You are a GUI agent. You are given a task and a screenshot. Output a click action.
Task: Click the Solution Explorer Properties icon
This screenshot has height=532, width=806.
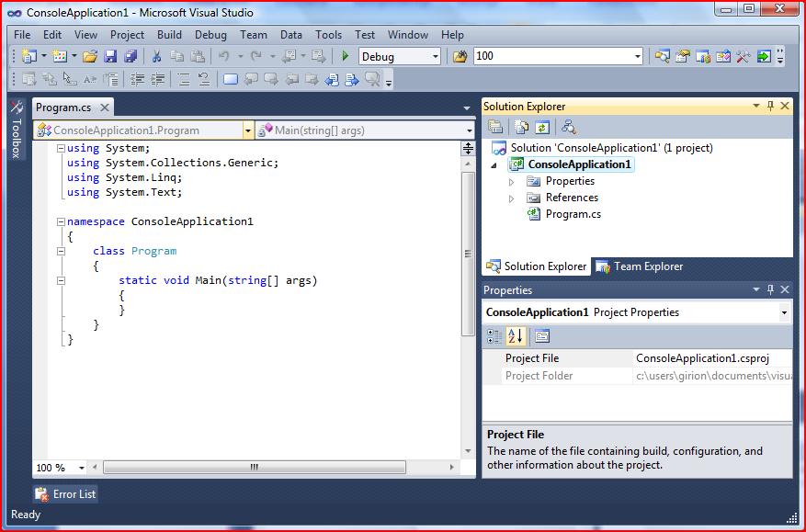click(x=495, y=127)
